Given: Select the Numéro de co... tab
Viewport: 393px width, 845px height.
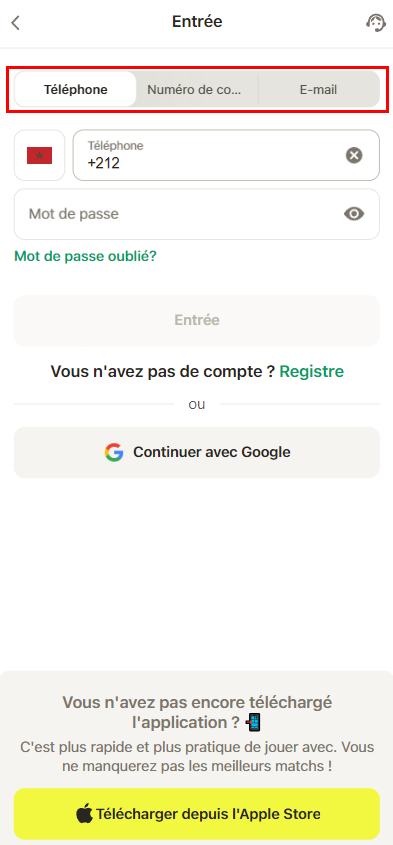Looking at the screenshot, I should [x=197, y=89].
